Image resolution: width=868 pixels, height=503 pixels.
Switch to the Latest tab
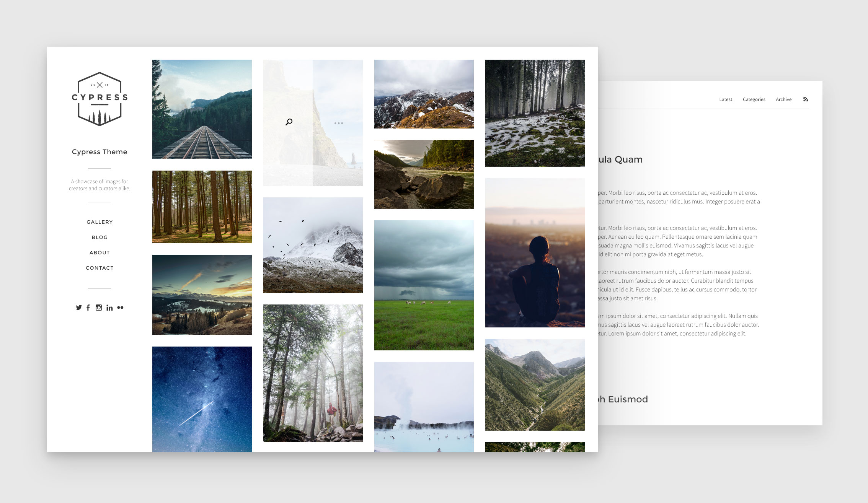pos(726,99)
